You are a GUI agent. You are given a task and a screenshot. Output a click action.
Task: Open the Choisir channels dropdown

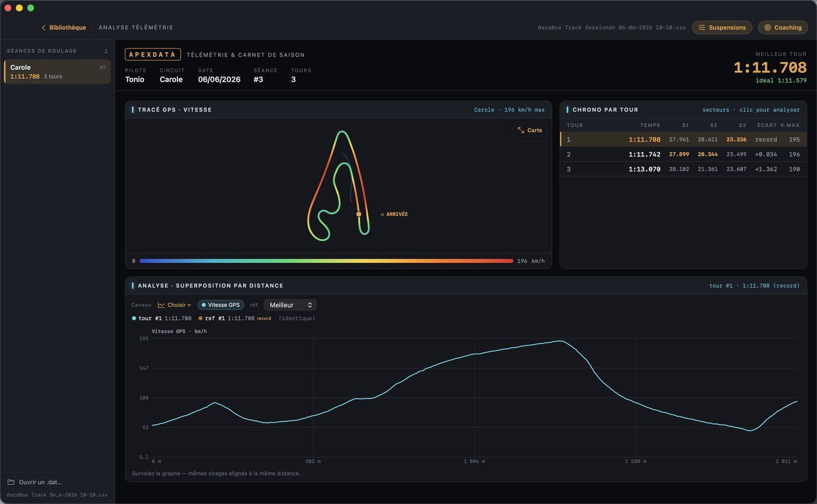click(x=174, y=305)
